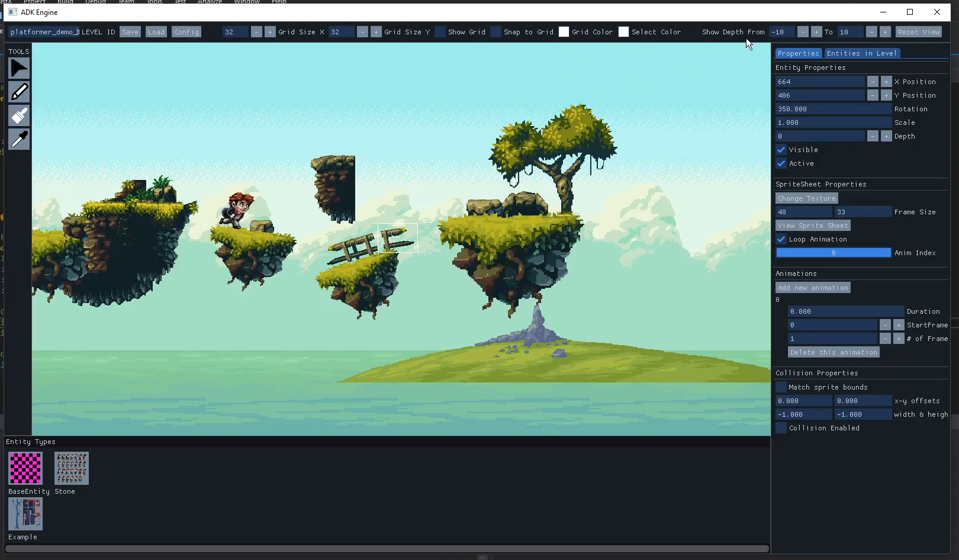
Task: Click the red-haired character sprite in the level
Action: tap(236, 210)
